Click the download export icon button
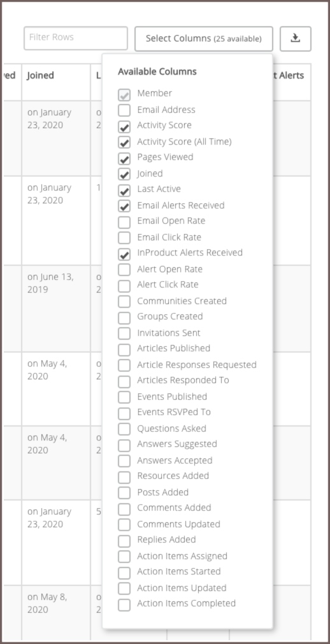330x644 pixels. [x=296, y=39]
